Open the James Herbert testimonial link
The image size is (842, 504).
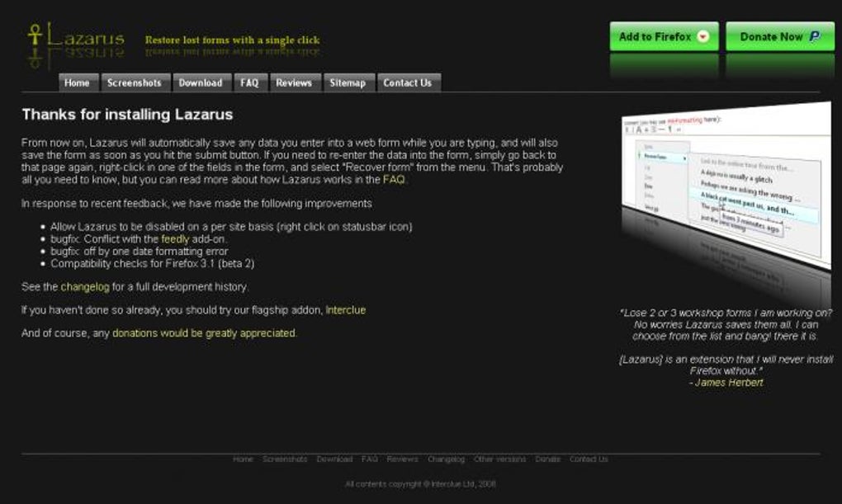point(729,383)
